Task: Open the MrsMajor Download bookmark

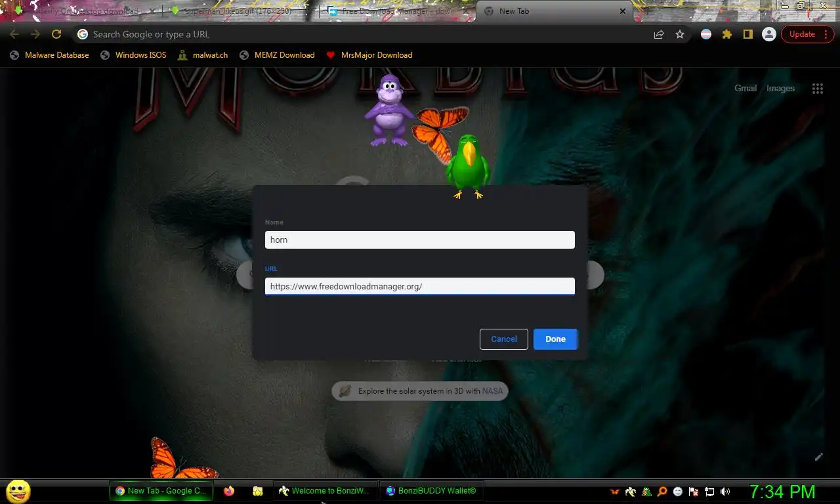Action: tap(369, 55)
